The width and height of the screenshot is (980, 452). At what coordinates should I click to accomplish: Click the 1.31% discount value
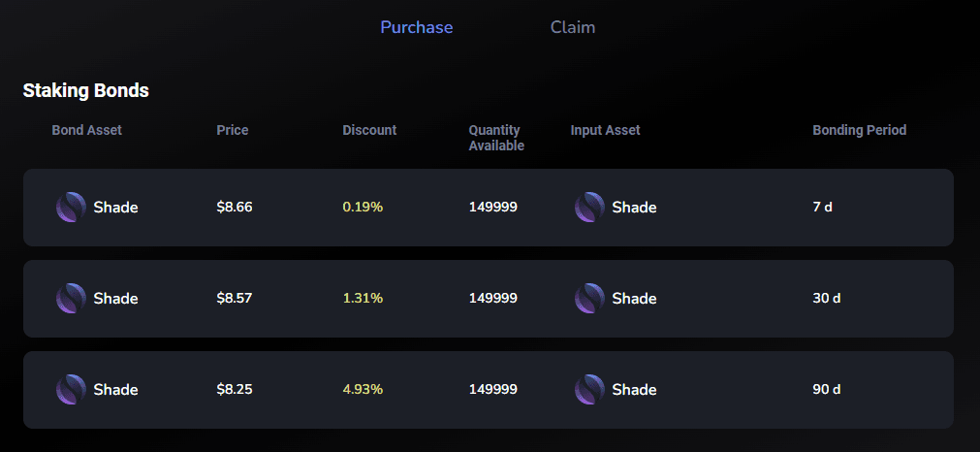pyautogui.click(x=363, y=298)
